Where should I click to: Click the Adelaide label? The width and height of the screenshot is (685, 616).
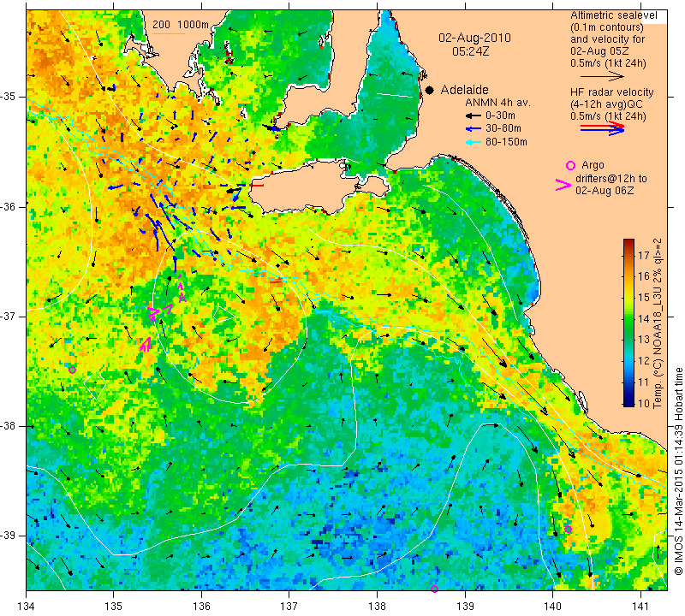(x=464, y=90)
